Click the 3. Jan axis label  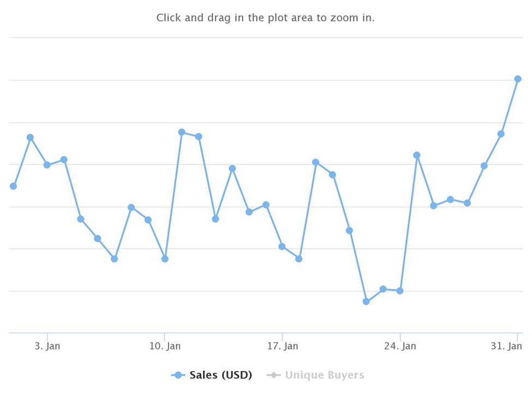[x=47, y=346]
